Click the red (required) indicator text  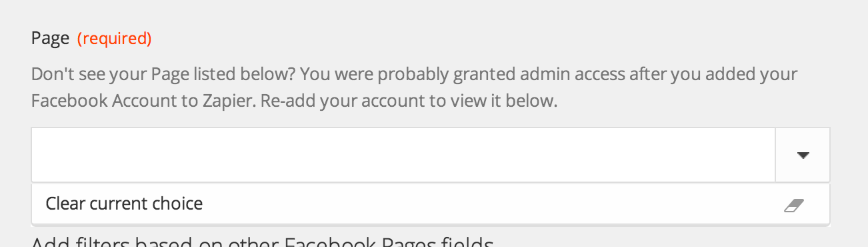(x=115, y=39)
